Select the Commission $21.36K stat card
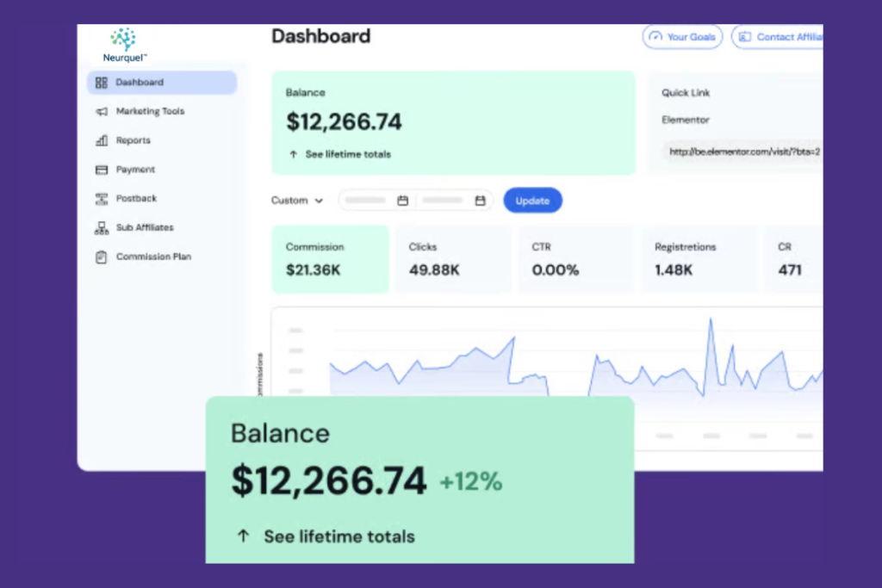882x588 pixels. (x=330, y=259)
